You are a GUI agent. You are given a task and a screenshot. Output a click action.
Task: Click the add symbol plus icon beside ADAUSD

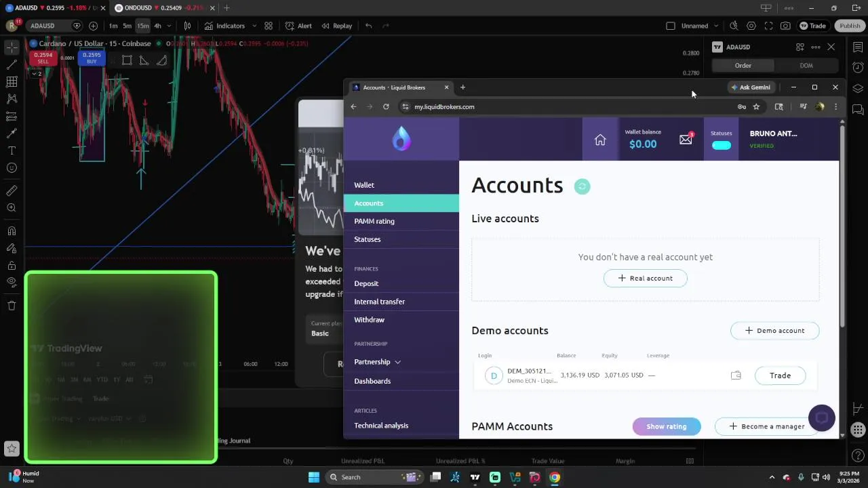pos(93,26)
